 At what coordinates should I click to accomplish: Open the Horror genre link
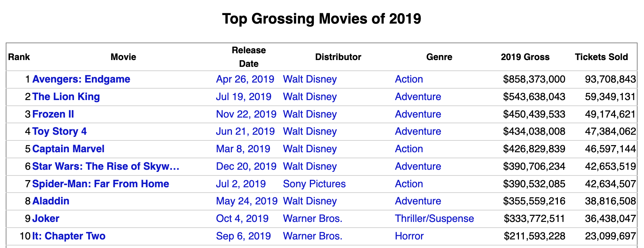[409, 236]
